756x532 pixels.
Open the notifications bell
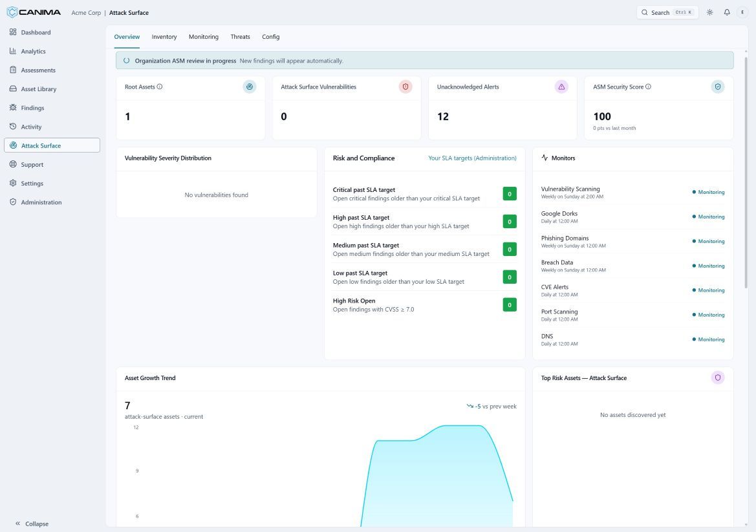pos(727,12)
